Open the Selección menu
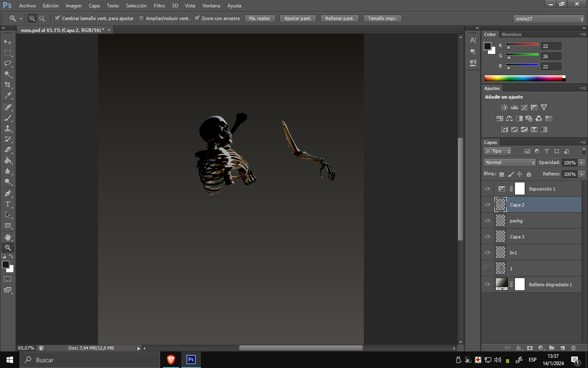The image size is (588, 368). (x=136, y=6)
